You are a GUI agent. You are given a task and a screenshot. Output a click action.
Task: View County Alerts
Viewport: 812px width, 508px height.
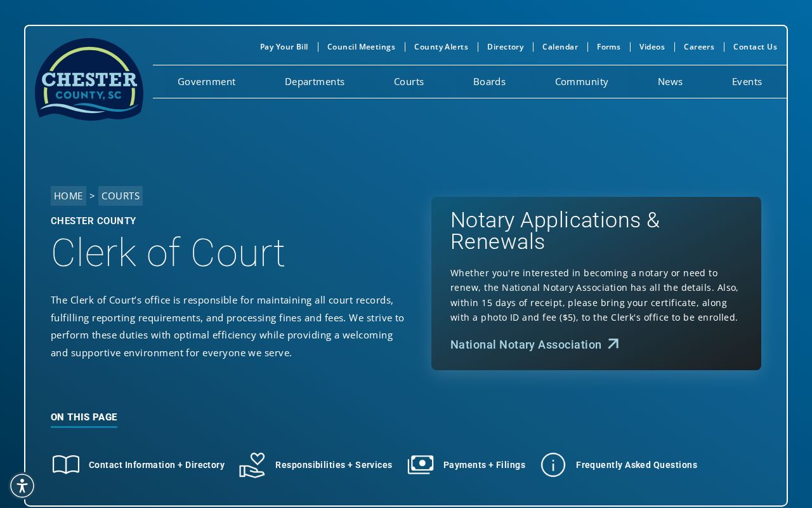[x=441, y=47]
